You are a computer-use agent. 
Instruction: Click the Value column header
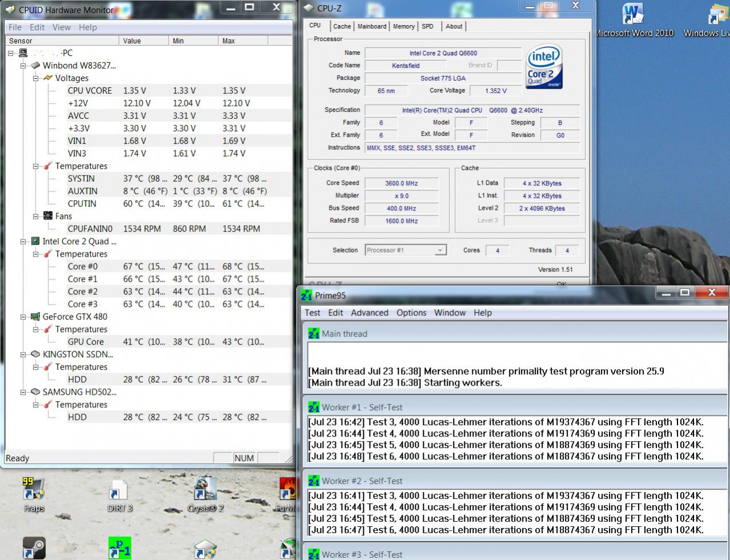coord(145,41)
